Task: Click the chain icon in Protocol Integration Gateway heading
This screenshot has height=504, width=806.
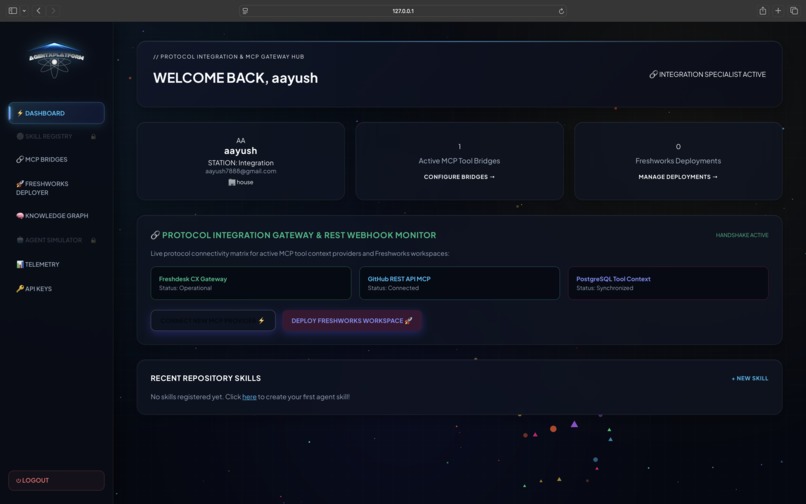Action: point(155,235)
